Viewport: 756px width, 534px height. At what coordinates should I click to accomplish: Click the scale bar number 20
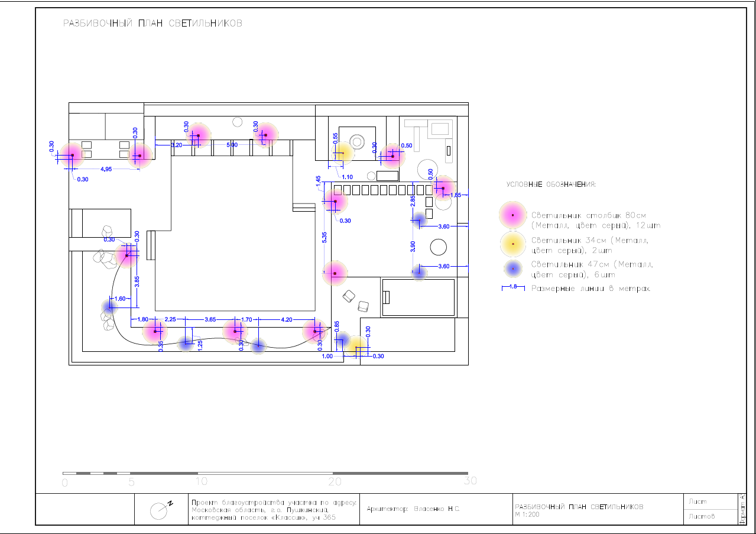(335, 482)
